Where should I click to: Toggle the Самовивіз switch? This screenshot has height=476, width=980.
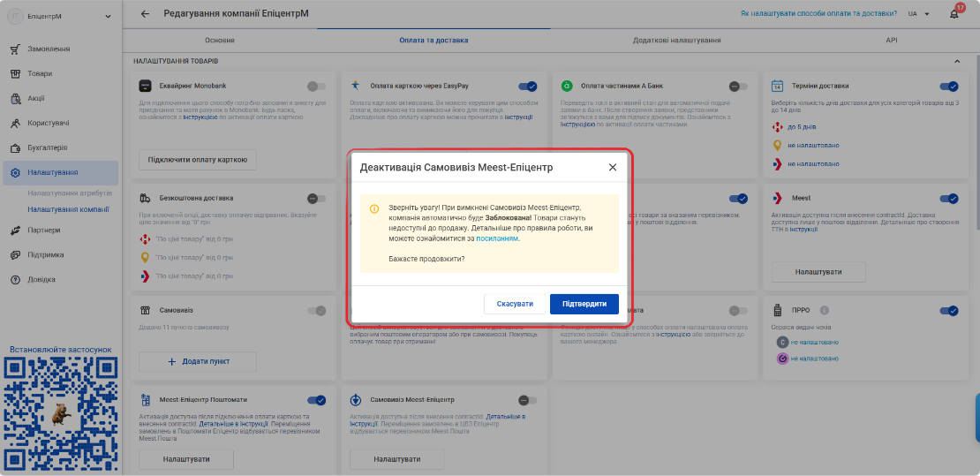pos(317,310)
